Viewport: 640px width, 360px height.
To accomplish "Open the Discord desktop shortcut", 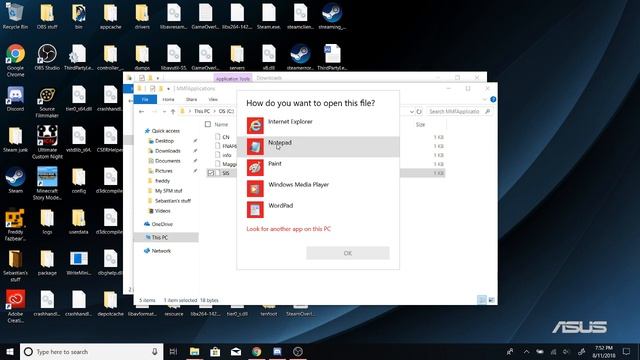I will coord(16,98).
